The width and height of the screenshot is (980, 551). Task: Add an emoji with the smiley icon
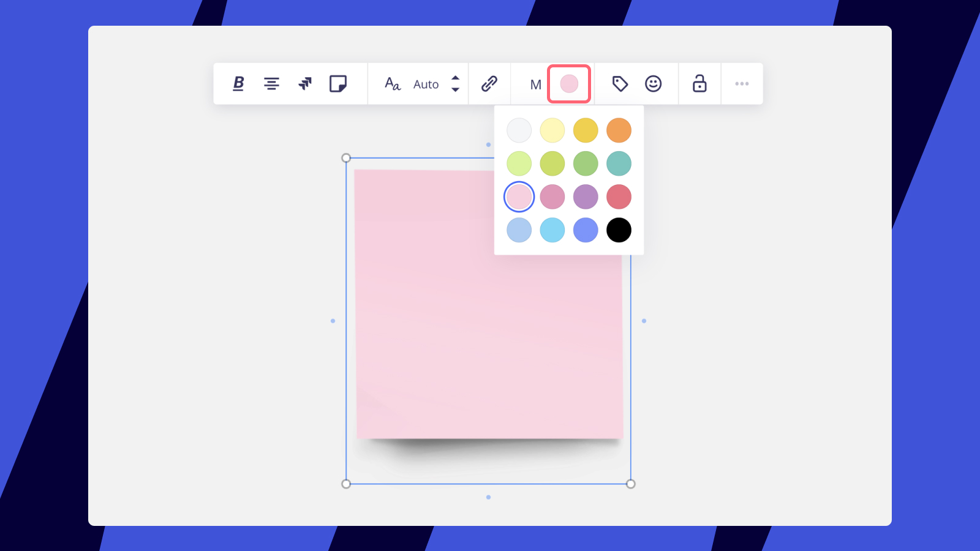pyautogui.click(x=653, y=84)
